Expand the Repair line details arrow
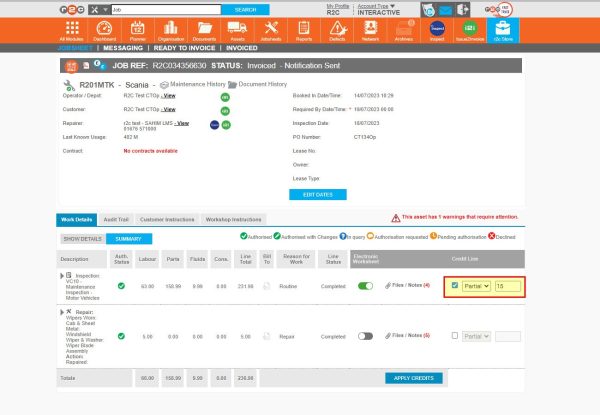 pyautogui.click(x=62, y=312)
